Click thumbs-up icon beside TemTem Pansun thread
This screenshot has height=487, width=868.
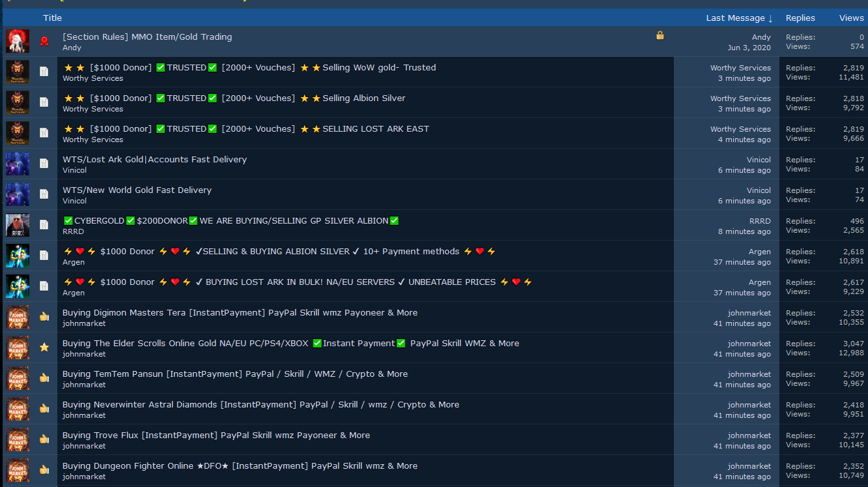[x=44, y=378]
